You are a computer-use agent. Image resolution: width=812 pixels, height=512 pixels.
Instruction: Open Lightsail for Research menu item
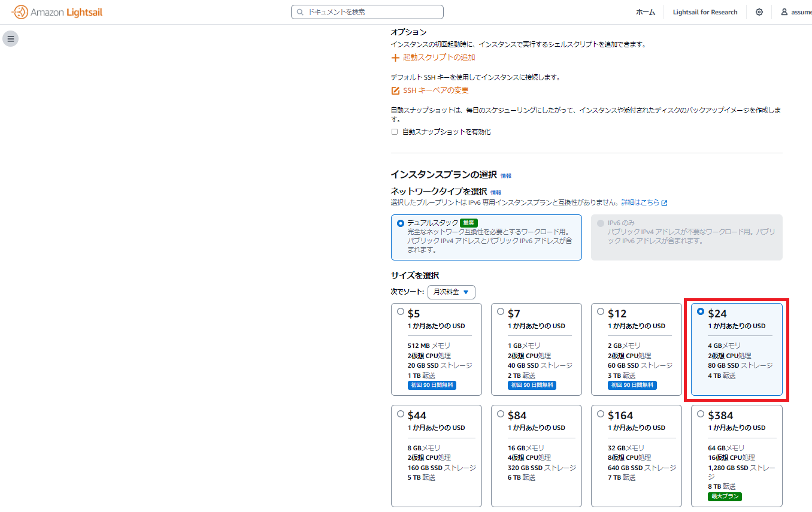(705, 12)
